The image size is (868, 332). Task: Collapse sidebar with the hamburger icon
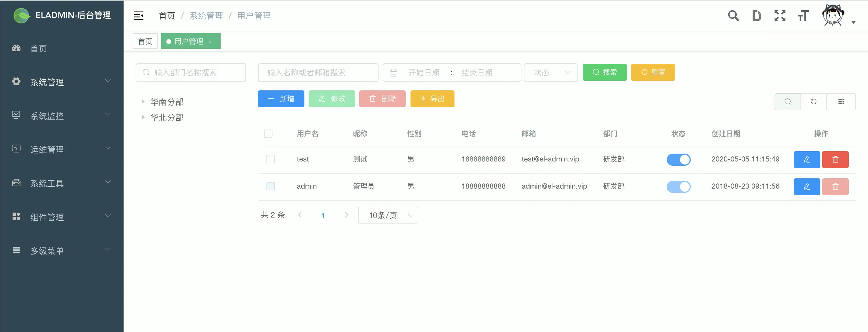coord(139,15)
